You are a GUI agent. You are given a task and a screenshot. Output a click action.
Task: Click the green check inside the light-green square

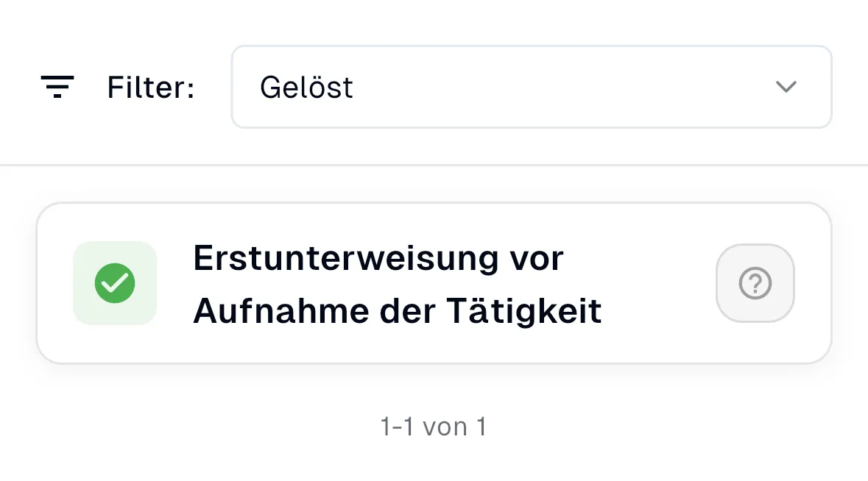[x=115, y=283]
